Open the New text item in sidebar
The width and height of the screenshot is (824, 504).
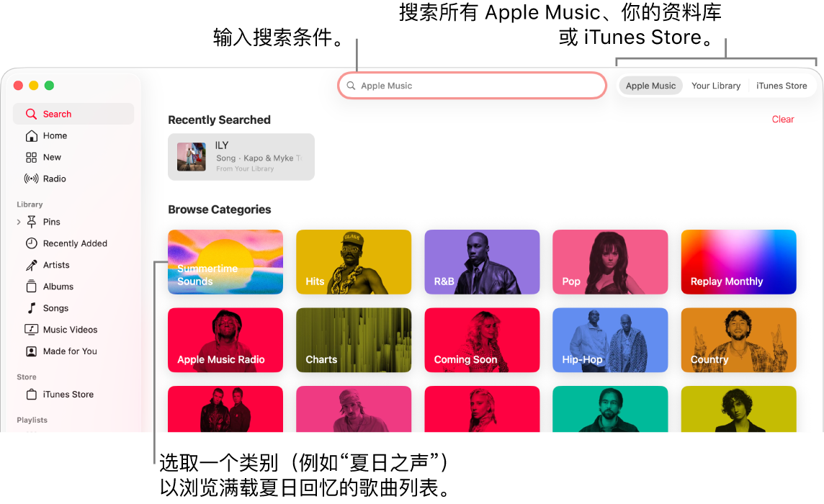tap(52, 157)
